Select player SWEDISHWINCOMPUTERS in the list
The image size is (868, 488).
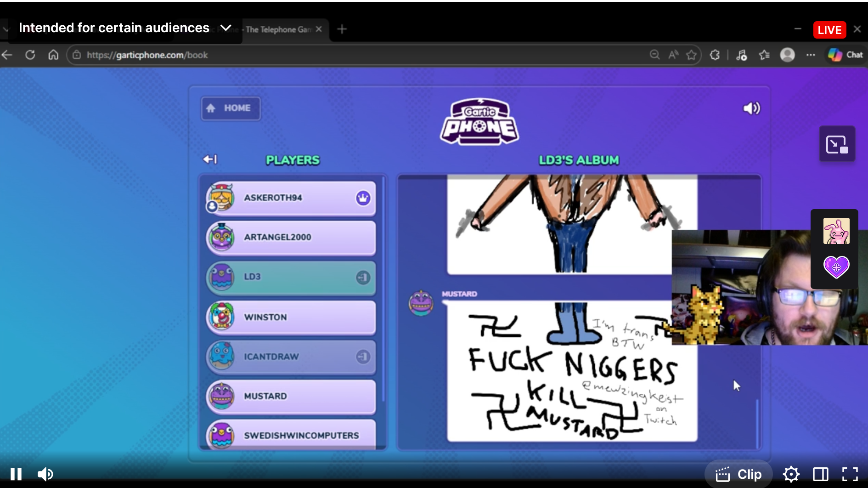click(x=291, y=434)
